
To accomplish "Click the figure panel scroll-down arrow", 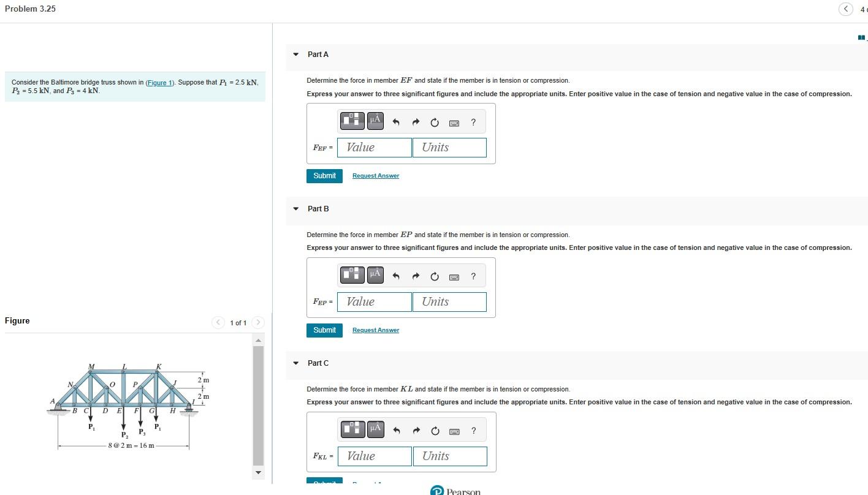I will [258, 472].
